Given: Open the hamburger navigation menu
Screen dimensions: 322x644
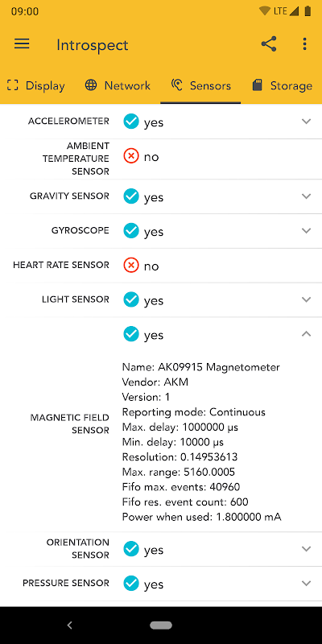Looking at the screenshot, I should click(x=22, y=44).
